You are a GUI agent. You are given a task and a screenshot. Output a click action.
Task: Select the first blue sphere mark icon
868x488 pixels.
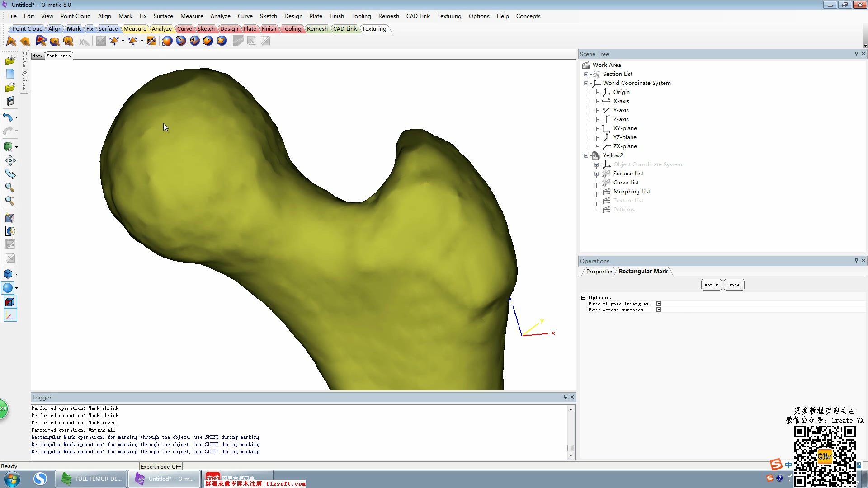point(167,41)
